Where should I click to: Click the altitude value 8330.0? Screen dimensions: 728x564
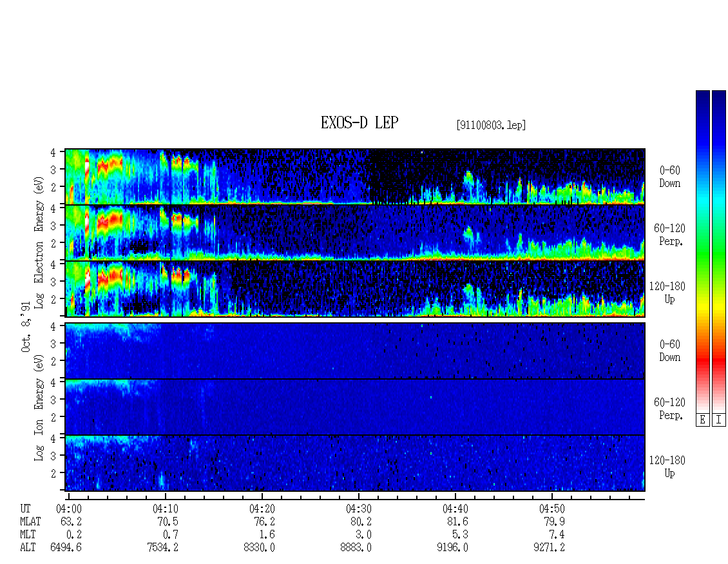(x=259, y=548)
